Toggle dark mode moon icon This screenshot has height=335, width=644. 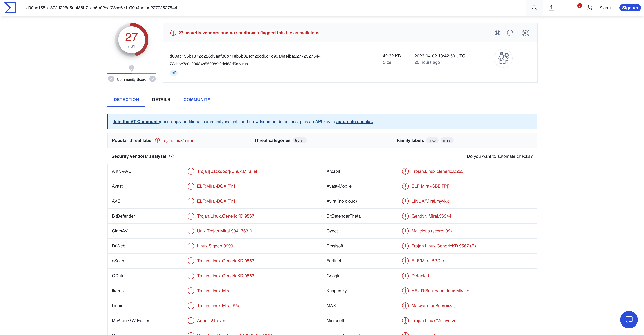[x=589, y=8]
